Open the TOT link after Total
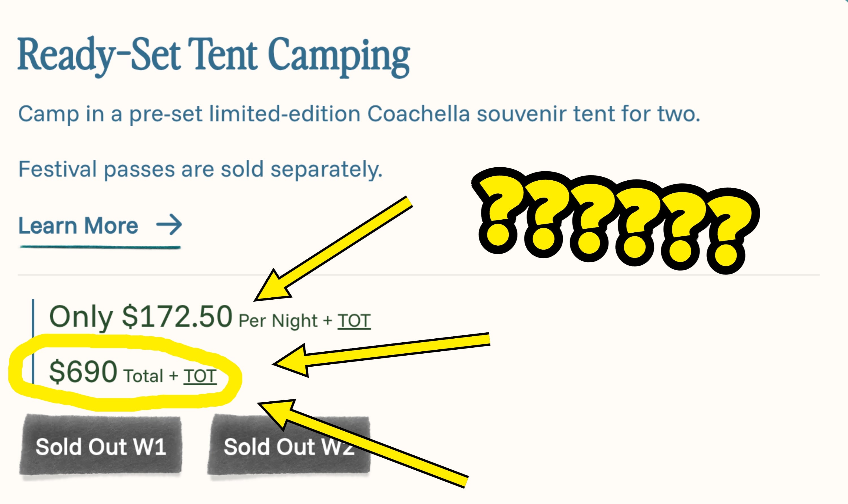Screen dimensions: 848x504 pyautogui.click(x=200, y=376)
